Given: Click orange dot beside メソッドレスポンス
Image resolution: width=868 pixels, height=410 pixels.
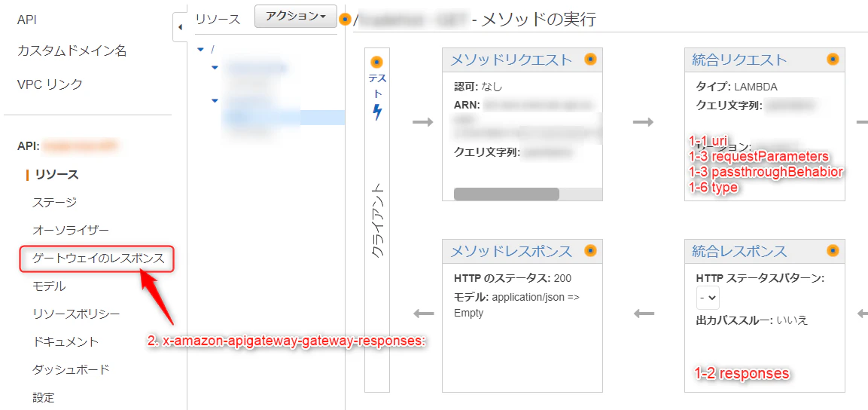Looking at the screenshot, I should point(591,250).
